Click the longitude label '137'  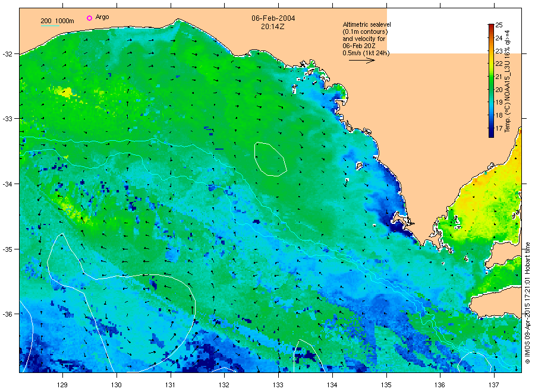click(494, 385)
